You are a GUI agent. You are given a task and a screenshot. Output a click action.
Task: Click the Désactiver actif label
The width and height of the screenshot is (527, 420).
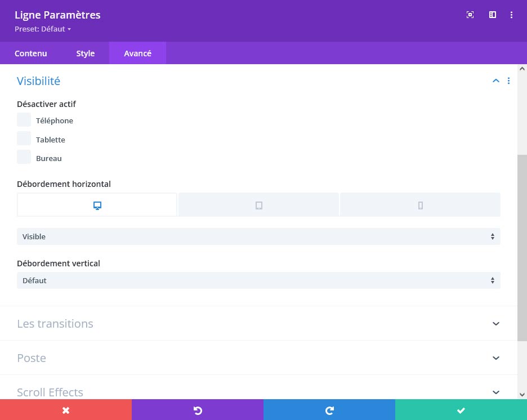46,104
